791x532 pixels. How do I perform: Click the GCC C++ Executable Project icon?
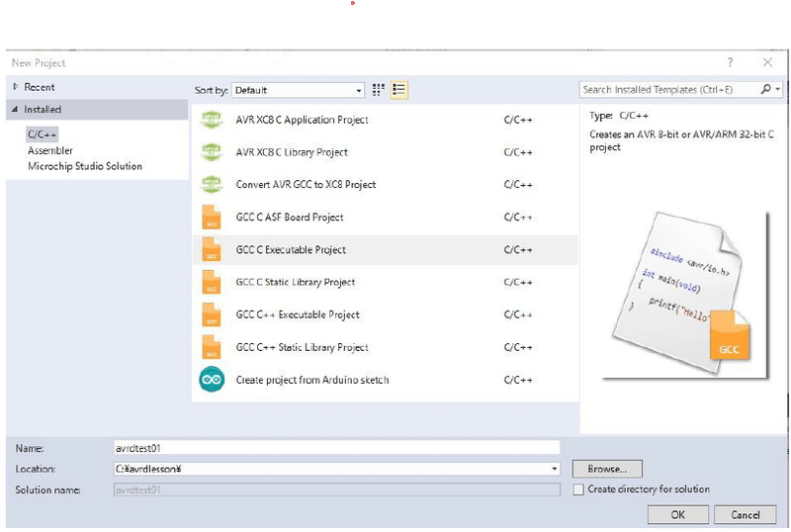[212, 314]
